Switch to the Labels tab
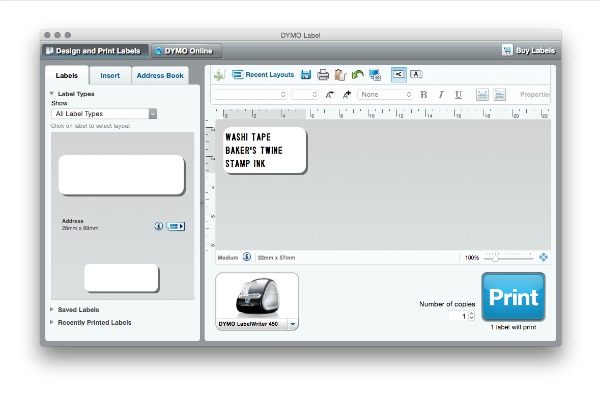The height and width of the screenshot is (396, 600). [67, 75]
